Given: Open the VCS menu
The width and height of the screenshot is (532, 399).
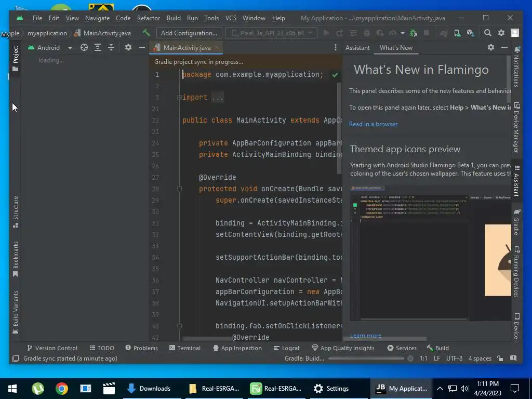Looking at the screenshot, I should (231, 18).
